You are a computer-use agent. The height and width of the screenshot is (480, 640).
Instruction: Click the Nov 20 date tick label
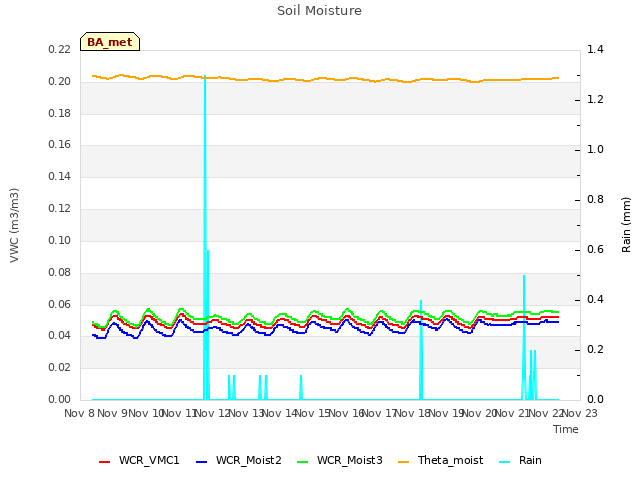click(x=480, y=413)
